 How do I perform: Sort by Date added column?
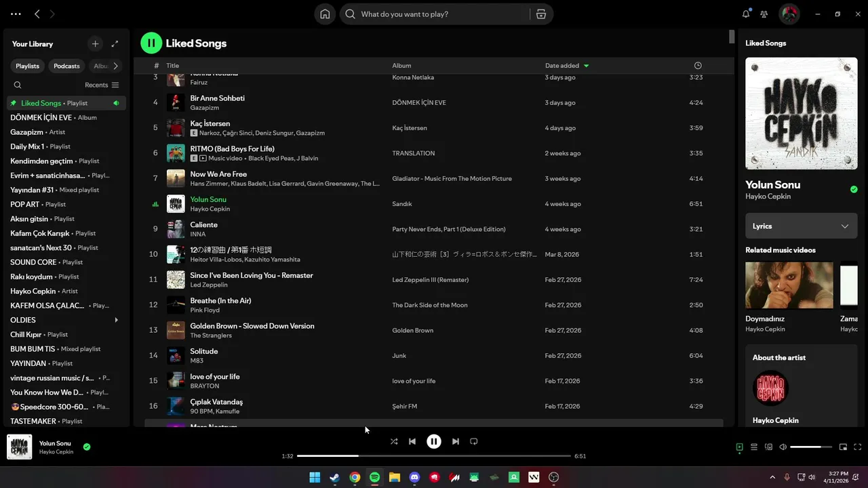[567, 66]
